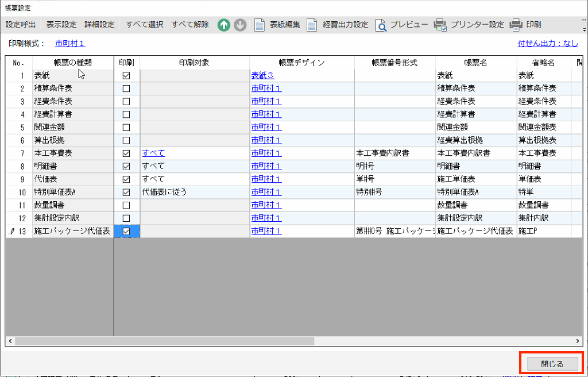Screen dimensions: 588x377
Task: Select the 明#号 cell
Action: click(x=395, y=166)
